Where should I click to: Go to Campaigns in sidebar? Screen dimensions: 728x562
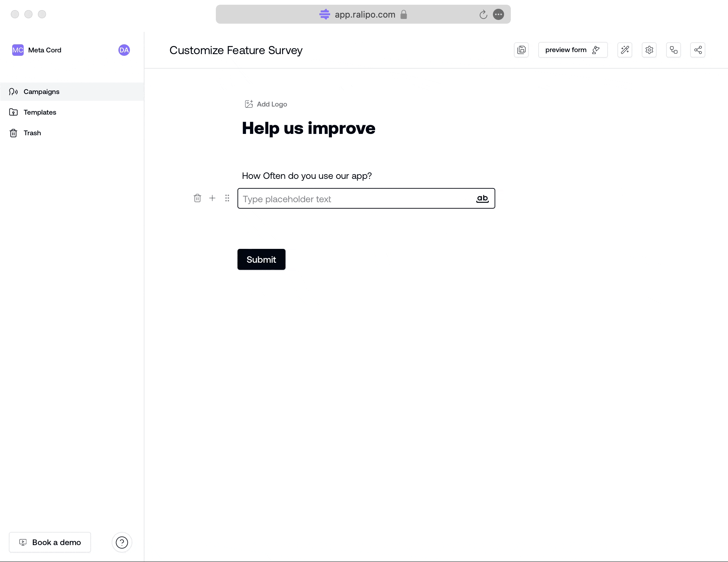41,92
